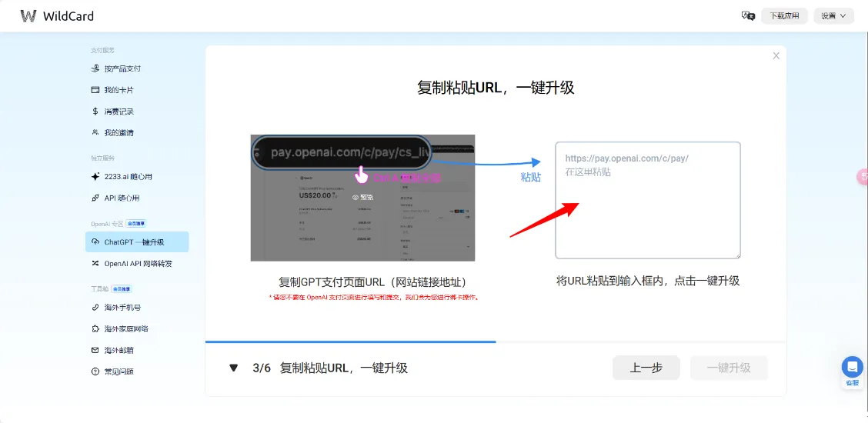Select ChatGPT 一键升级 in sidebar
This screenshot has height=423, width=868.
click(x=136, y=242)
